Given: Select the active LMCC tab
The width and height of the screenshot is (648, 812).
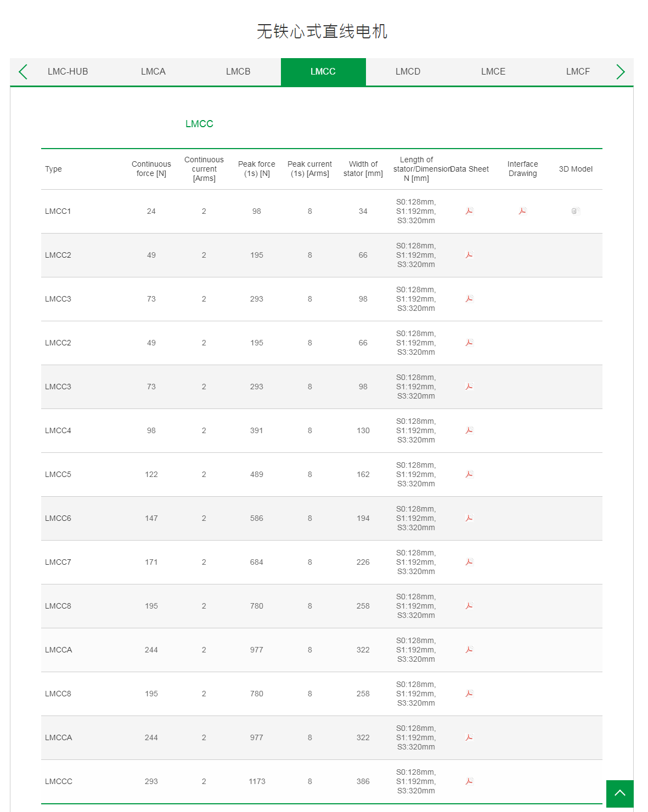Looking at the screenshot, I should point(323,72).
